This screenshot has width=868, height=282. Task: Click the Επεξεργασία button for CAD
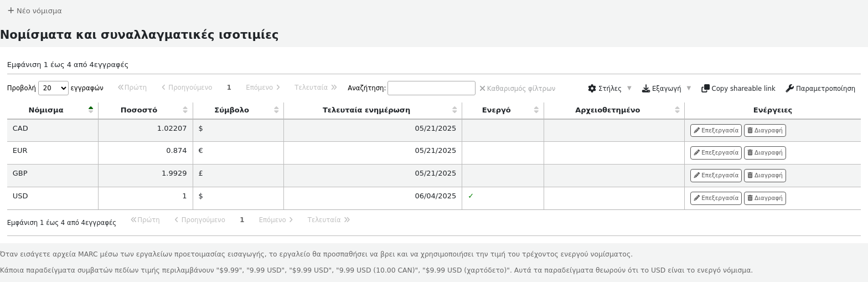tap(715, 131)
